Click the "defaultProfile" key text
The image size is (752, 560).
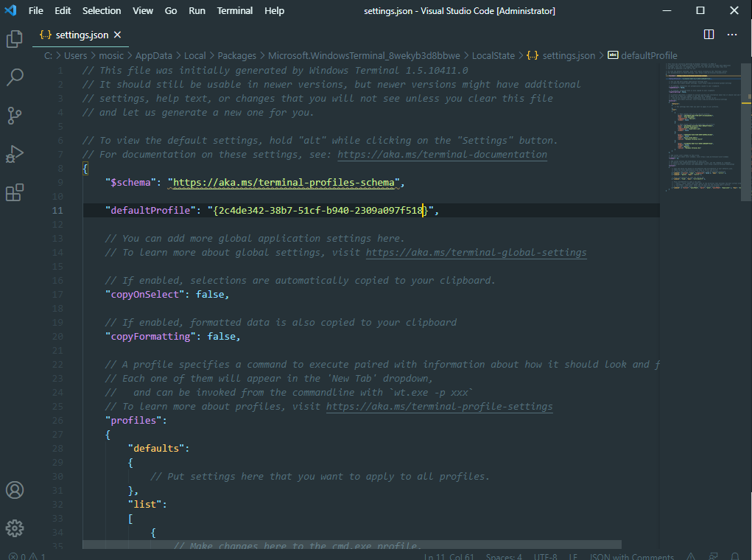[x=150, y=210]
